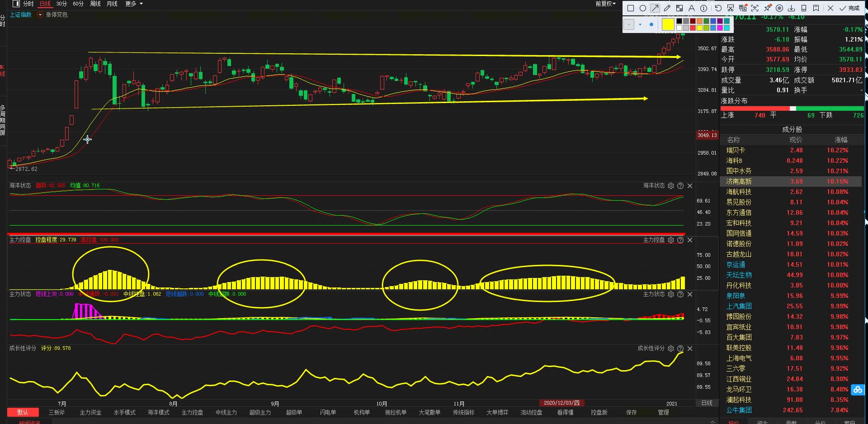Click the blue cloud icon near 龙马环卫
This screenshot has height=424, width=868.
pyautogui.click(x=858, y=389)
